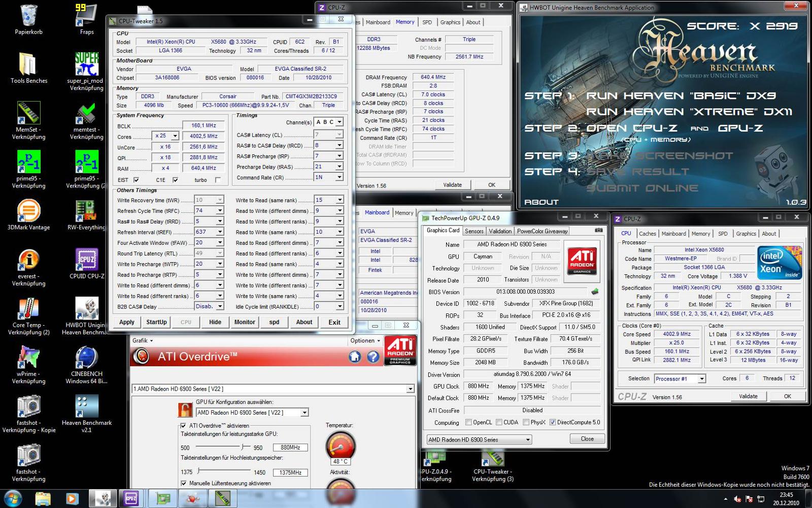Open the Cores multiplier x 25 dropdown

175,136
